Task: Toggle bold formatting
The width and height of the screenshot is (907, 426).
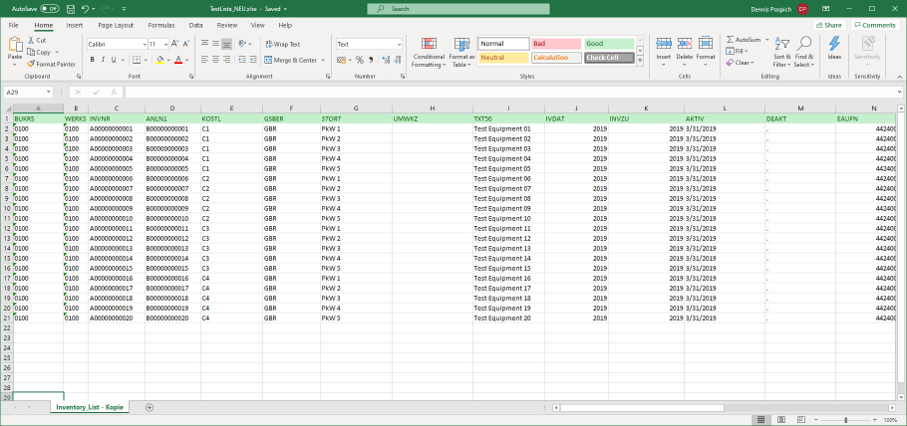Action: point(93,60)
